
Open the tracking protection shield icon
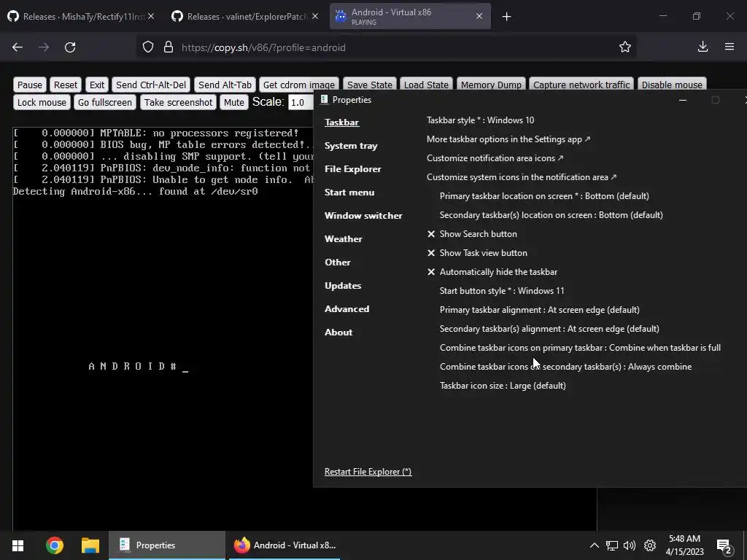click(x=148, y=47)
